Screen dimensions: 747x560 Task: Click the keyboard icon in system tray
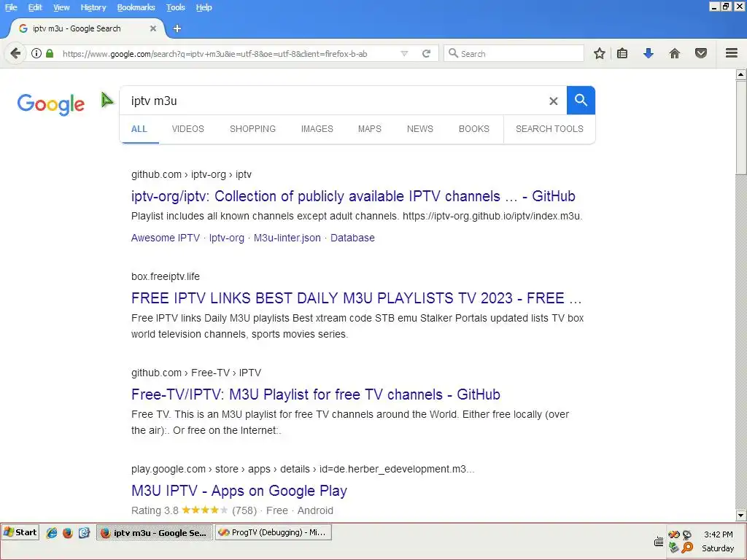[x=659, y=542]
